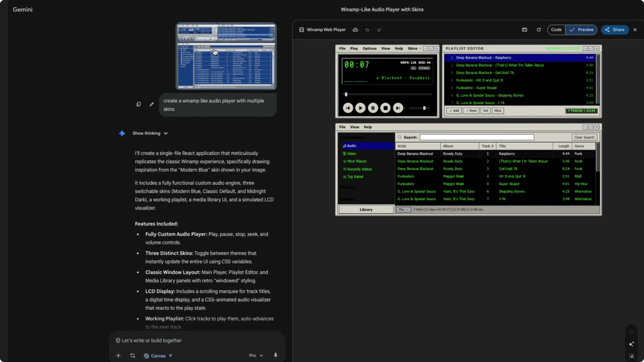Screen dimensions: 644x362
Task: Click the Add button in the Playlist Editor
Action: click(x=454, y=111)
